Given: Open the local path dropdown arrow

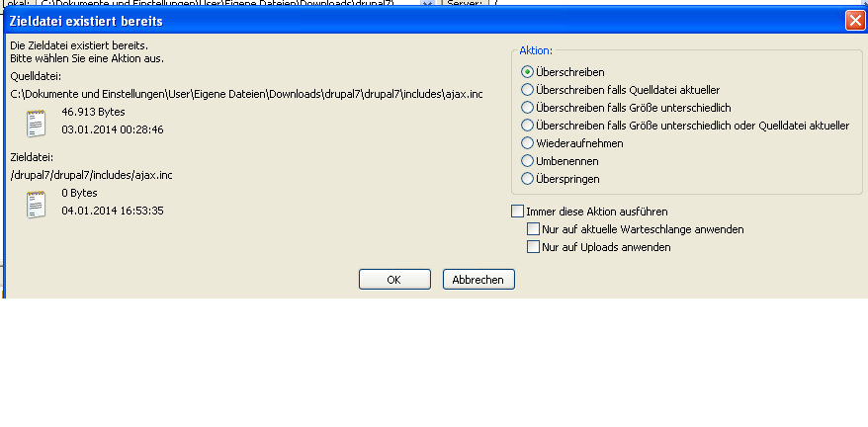Looking at the screenshot, I should click(x=427, y=4).
